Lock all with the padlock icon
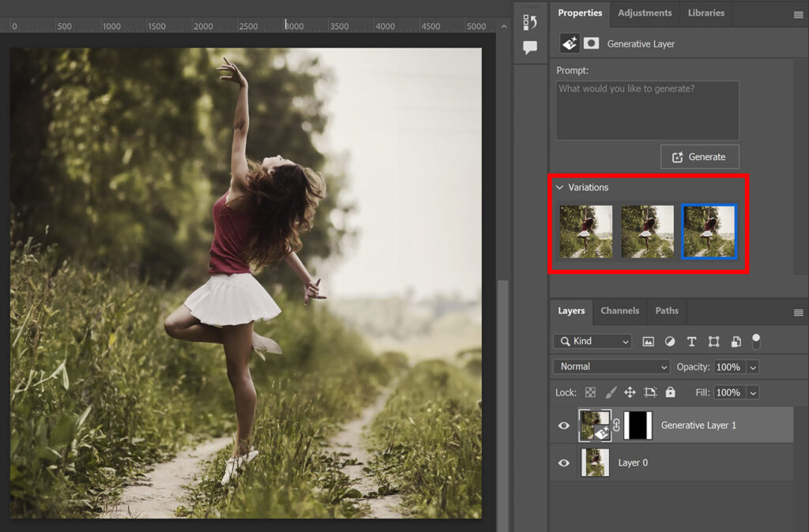809x532 pixels. coord(670,392)
